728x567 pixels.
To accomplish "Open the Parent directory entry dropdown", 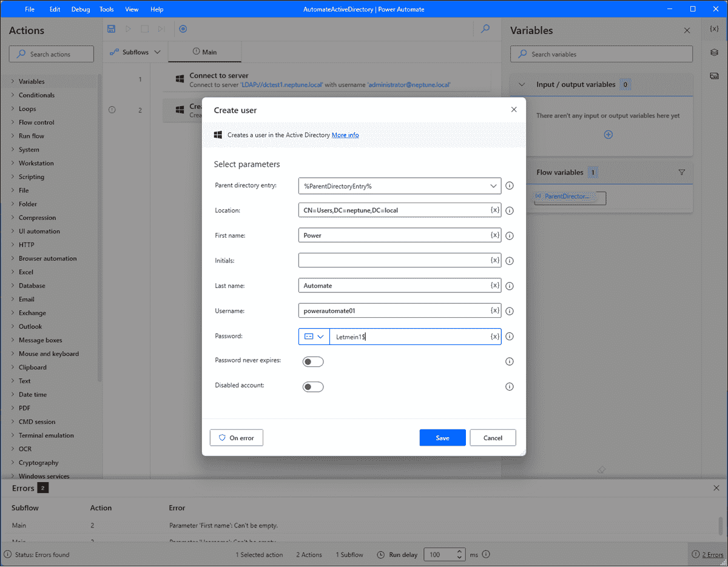I will pyautogui.click(x=493, y=186).
